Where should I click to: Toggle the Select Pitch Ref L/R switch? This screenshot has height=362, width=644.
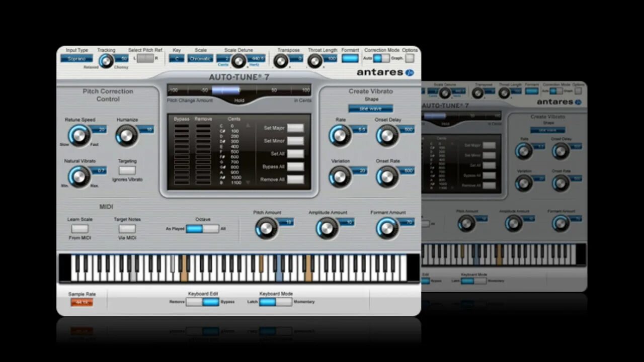pyautogui.click(x=145, y=58)
